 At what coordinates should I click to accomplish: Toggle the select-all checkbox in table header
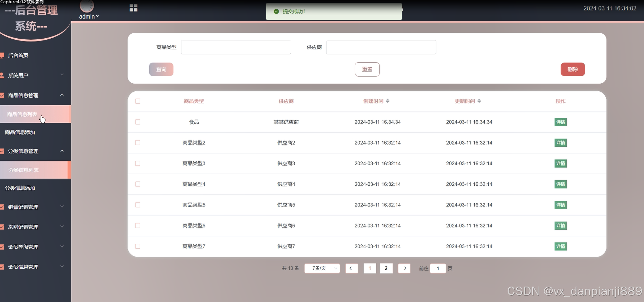[x=137, y=101]
